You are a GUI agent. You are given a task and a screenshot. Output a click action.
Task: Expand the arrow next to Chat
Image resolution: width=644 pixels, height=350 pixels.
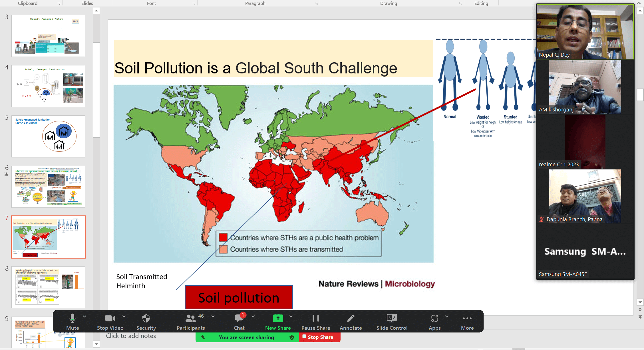(253, 317)
